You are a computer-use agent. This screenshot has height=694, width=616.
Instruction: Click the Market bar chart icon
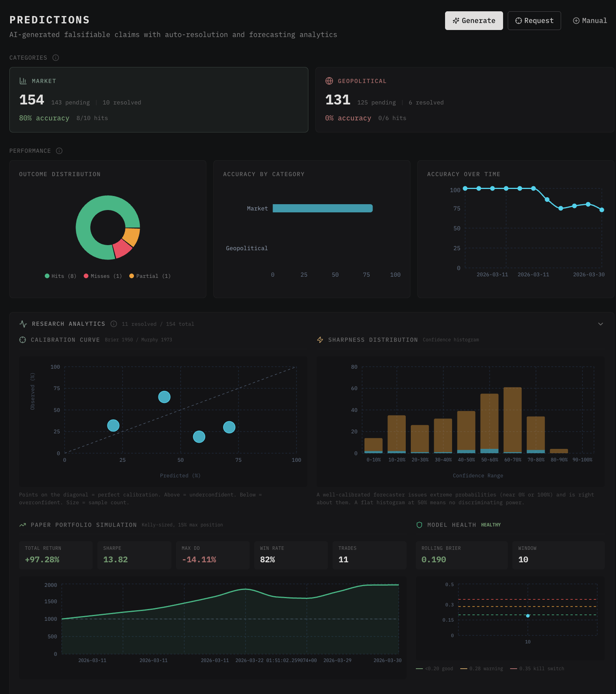coord(23,81)
